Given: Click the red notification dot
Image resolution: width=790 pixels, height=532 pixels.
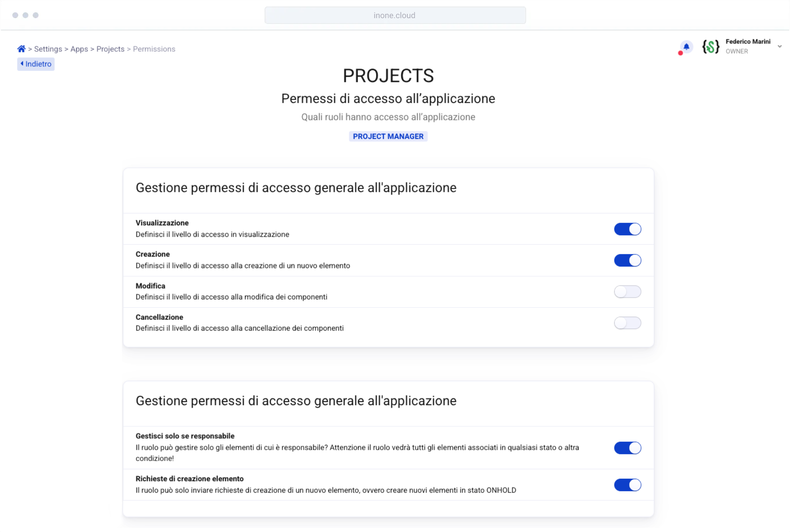Looking at the screenshot, I should click(x=680, y=53).
